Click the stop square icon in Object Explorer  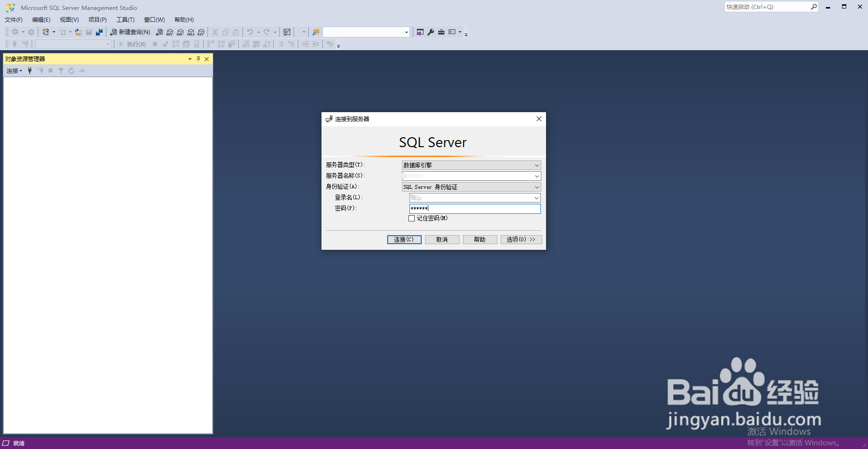[51, 70]
